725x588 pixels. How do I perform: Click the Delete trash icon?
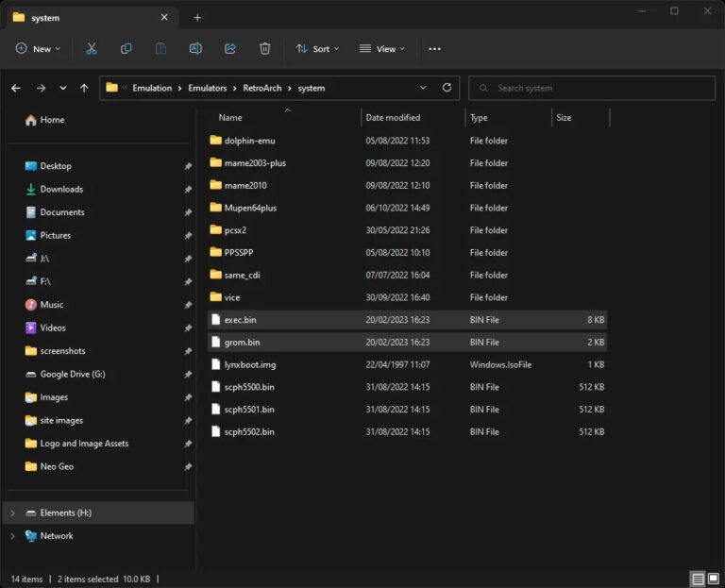coord(265,48)
